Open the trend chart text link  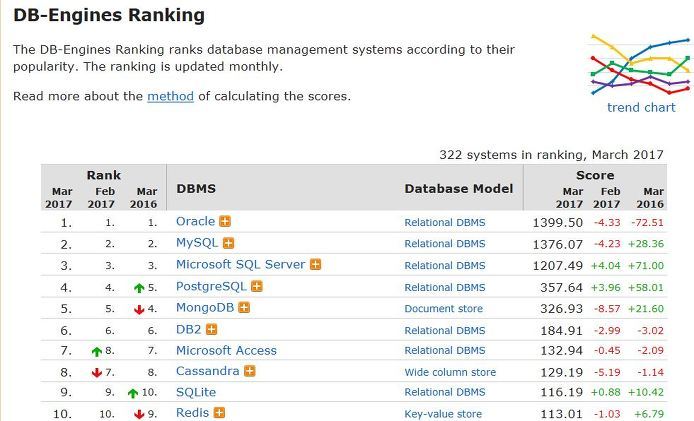pyautogui.click(x=641, y=107)
